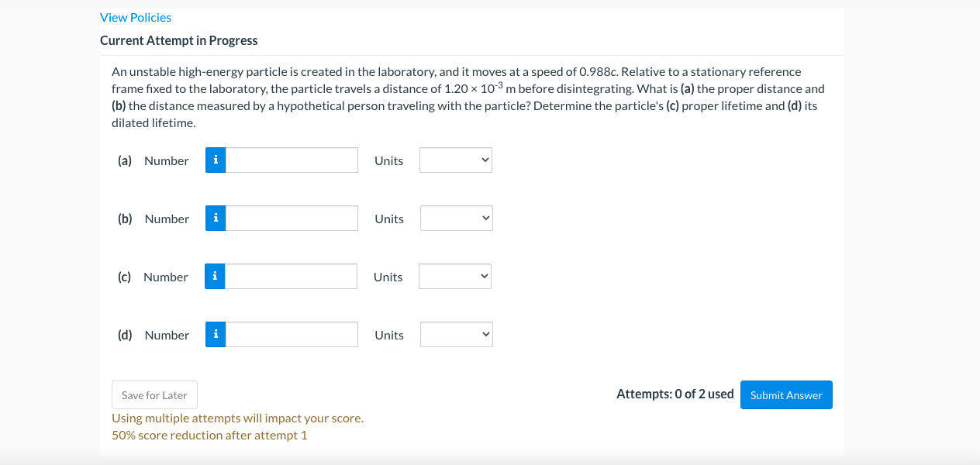The image size is (980, 465).
Task: Open the Units dropdown for part (a)
Action: click(x=455, y=160)
